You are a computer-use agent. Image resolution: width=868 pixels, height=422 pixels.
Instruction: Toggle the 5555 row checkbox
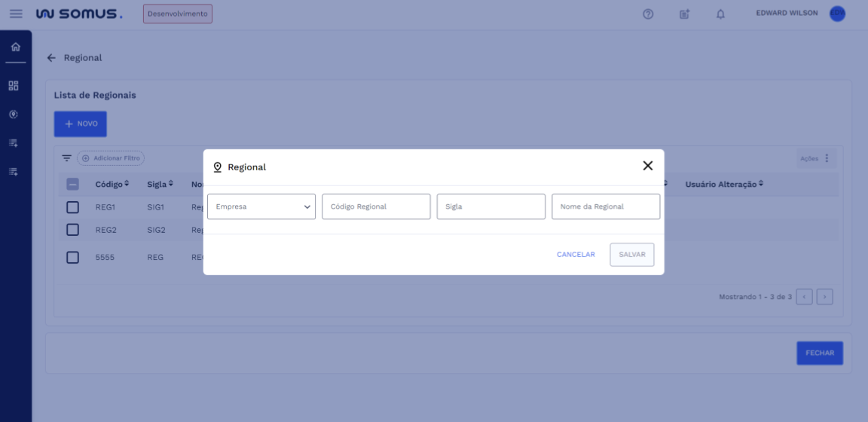pos(73,257)
